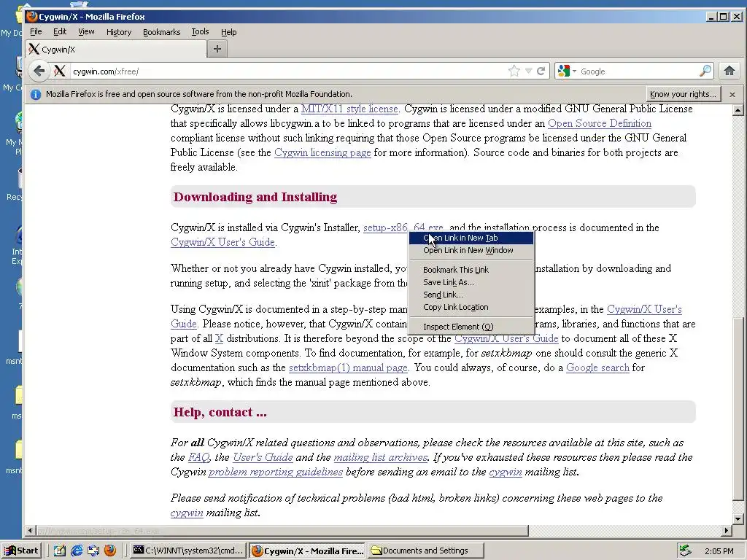Click the Cygwin/X site identity icon in address bar
The width and height of the screenshot is (747, 560).
click(x=60, y=71)
